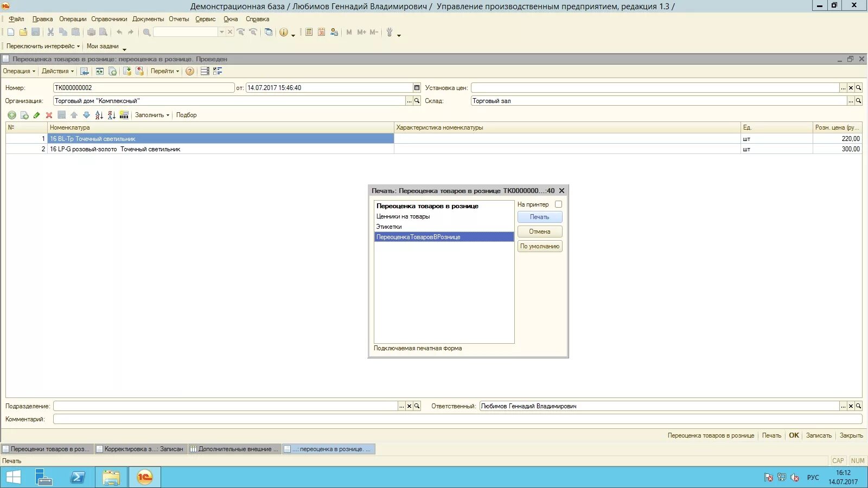The image size is (868, 488).
Task: Open 'Переключить интерфейс' dropdown
Action: pos(43,46)
